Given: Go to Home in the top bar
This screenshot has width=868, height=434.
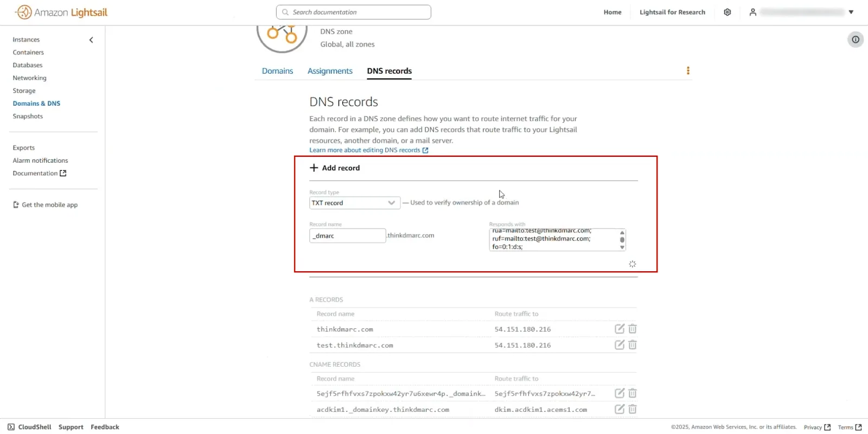Looking at the screenshot, I should pyautogui.click(x=612, y=12).
